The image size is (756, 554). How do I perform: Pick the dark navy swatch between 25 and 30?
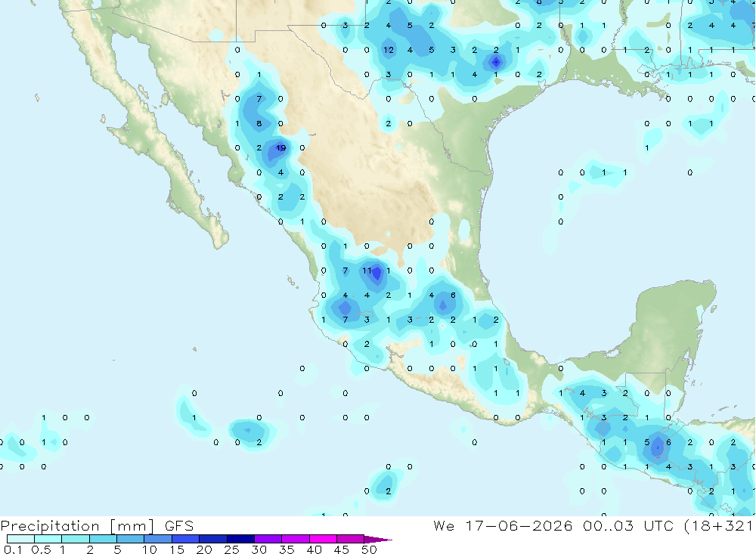240,539
